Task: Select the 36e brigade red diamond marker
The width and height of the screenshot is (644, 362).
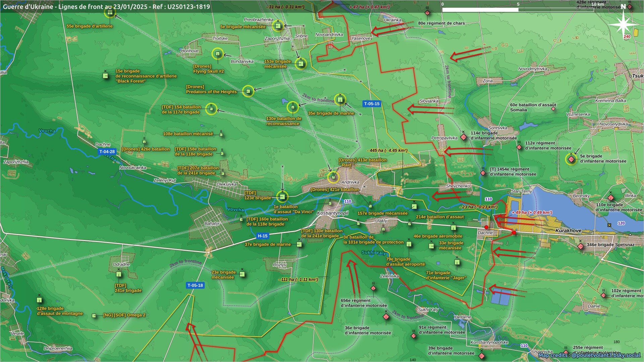Action: coord(386,317)
